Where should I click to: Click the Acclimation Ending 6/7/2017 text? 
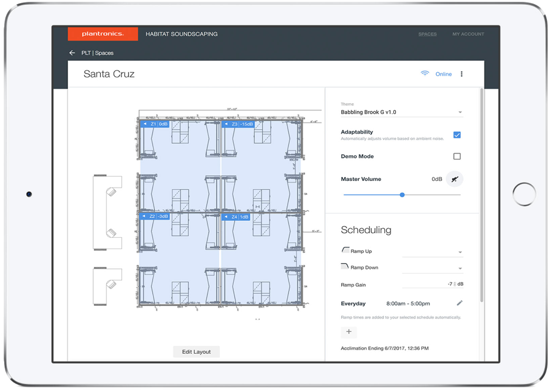[x=384, y=348]
